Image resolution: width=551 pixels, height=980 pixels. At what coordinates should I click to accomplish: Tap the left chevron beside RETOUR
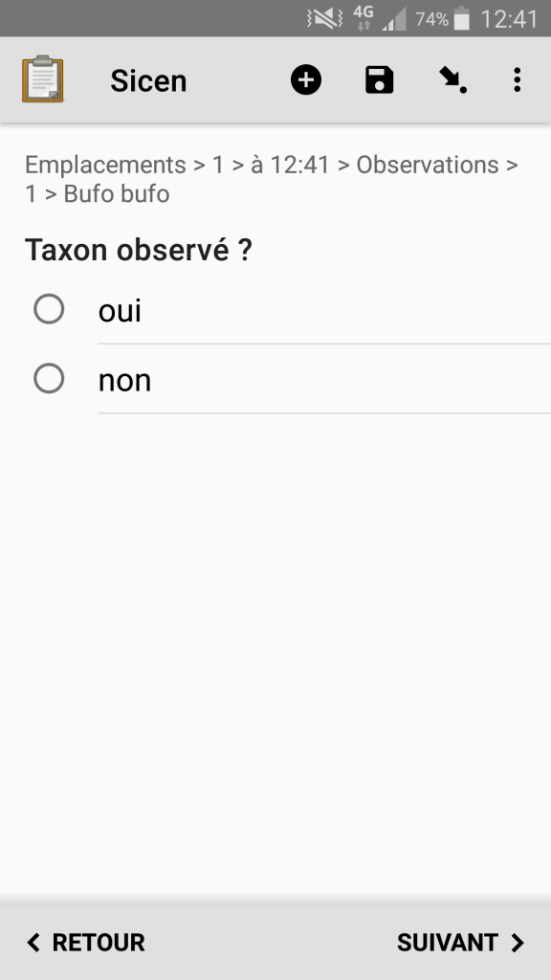[33, 943]
